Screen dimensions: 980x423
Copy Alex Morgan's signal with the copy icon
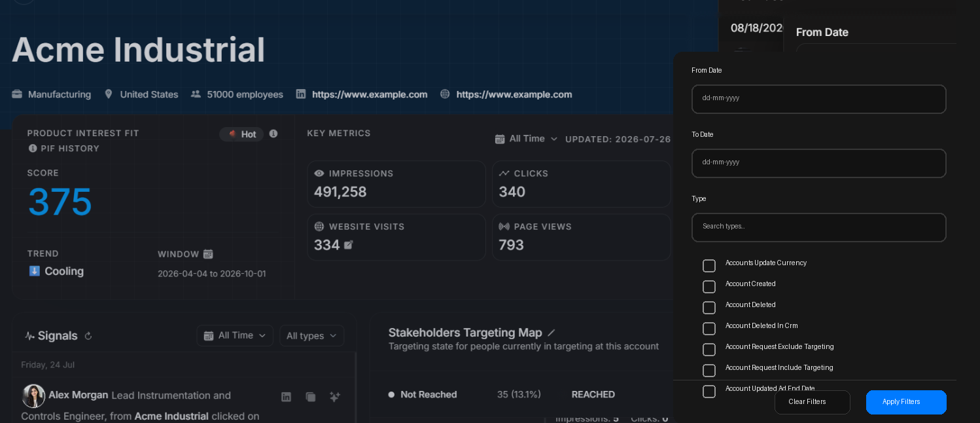[x=311, y=397]
